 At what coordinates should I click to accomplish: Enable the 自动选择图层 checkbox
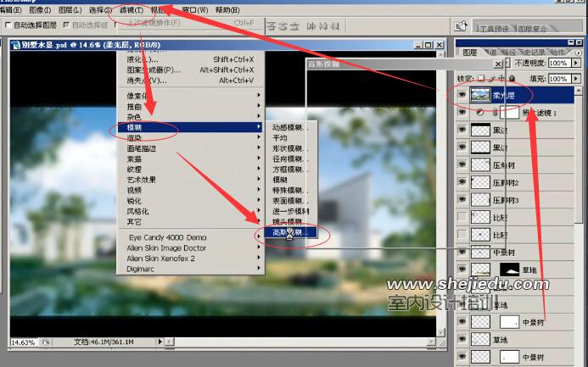pyautogui.click(x=8, y=25)
